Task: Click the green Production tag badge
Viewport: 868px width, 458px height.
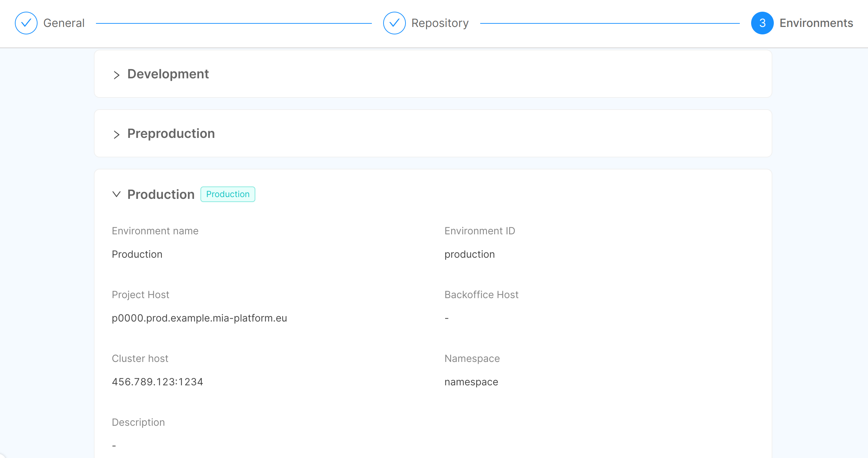Action: pos(228,194)
